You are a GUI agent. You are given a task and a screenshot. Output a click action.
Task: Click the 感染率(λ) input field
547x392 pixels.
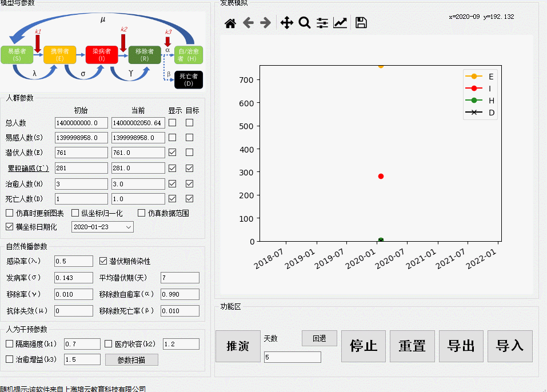tap(73, 261)
